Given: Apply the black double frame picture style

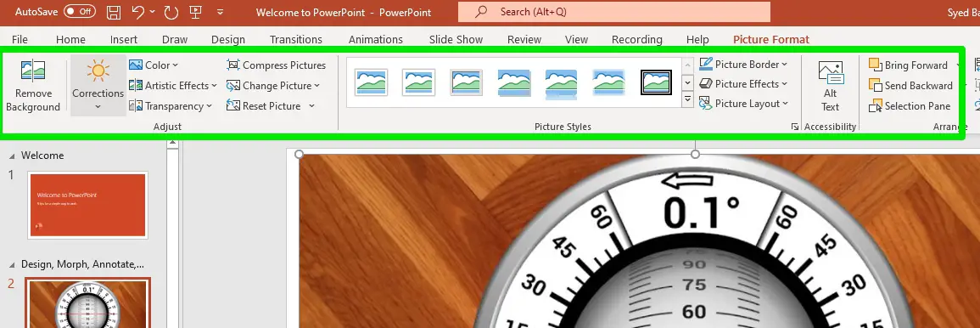Looking at the screenshot, I should click(x=656, y=82).
